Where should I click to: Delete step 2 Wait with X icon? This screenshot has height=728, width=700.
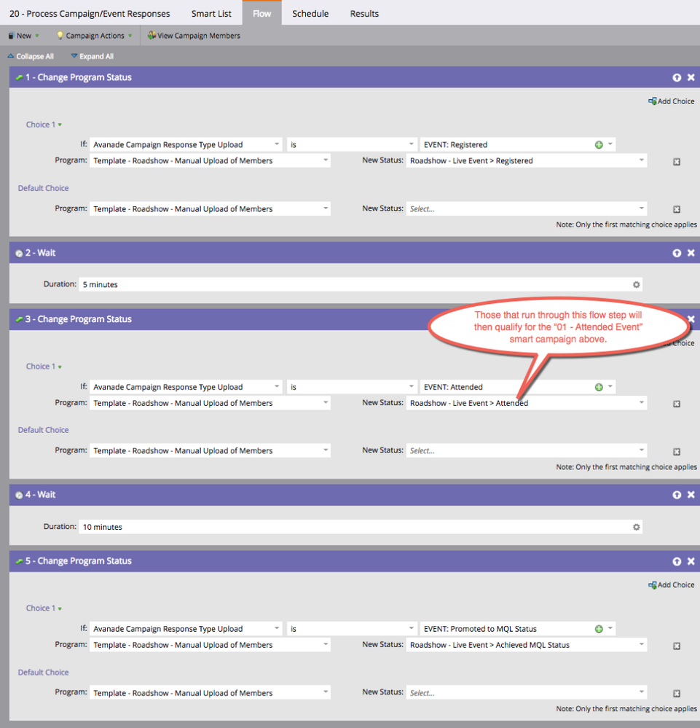click(x=691, y=253)
